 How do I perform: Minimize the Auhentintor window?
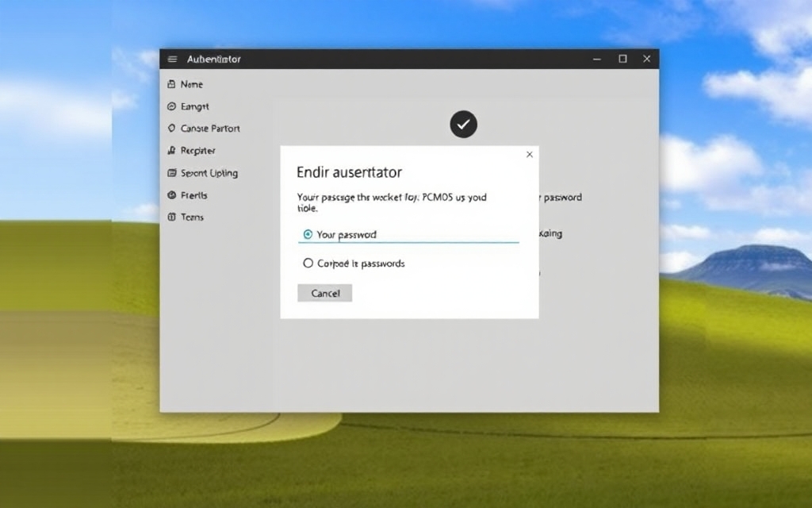point(597,59)
